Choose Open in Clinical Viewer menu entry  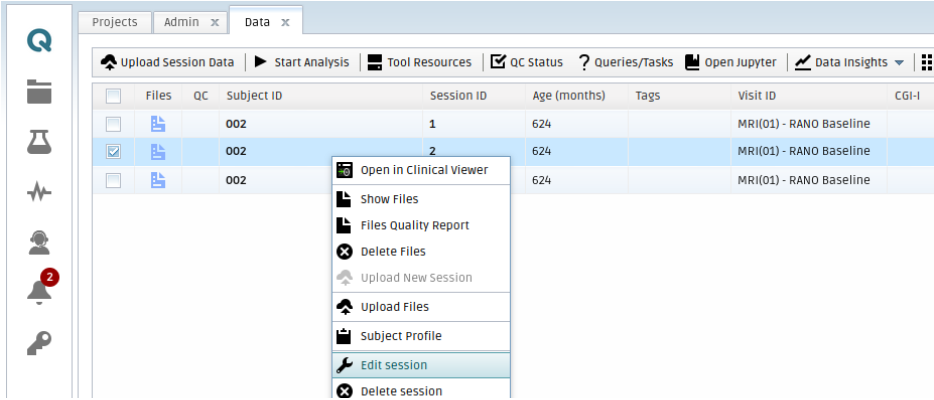pos(423,170)
